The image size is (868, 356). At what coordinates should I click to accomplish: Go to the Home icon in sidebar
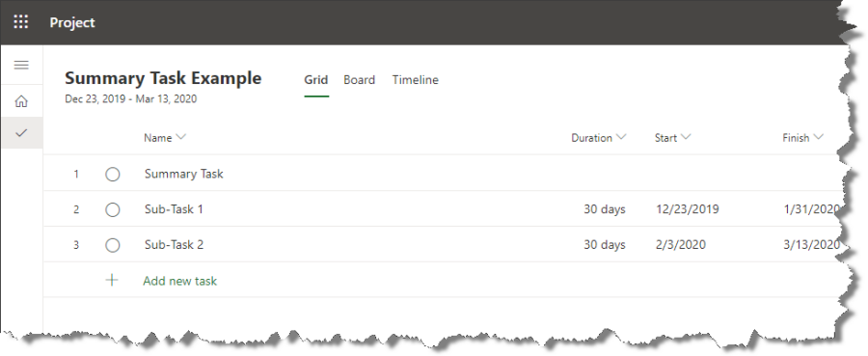[x=21, y=101]
